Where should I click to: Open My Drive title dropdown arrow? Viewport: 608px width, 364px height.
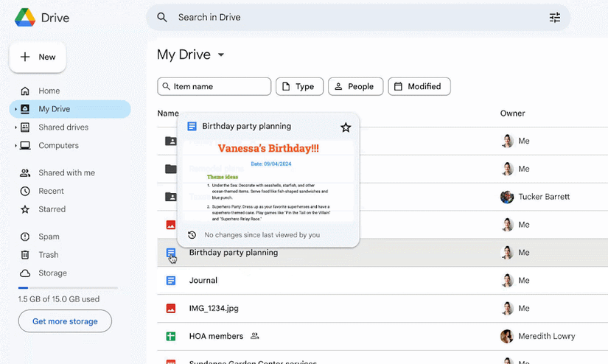(221, 55)
